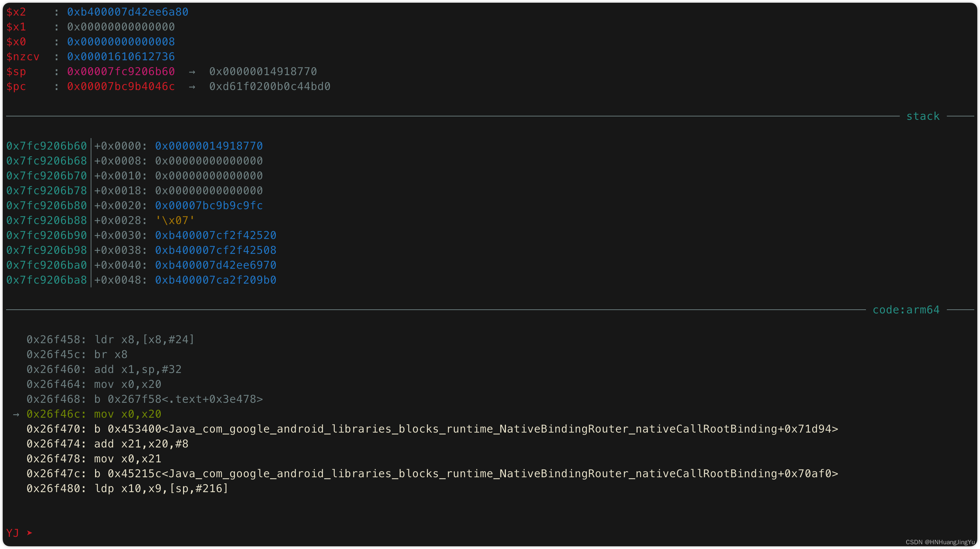This screenshot has height=549, width=980.
Task: Click the branch to 0x453400 nativeCallRootBinding+0x71d94
Action: pos(466,429)
